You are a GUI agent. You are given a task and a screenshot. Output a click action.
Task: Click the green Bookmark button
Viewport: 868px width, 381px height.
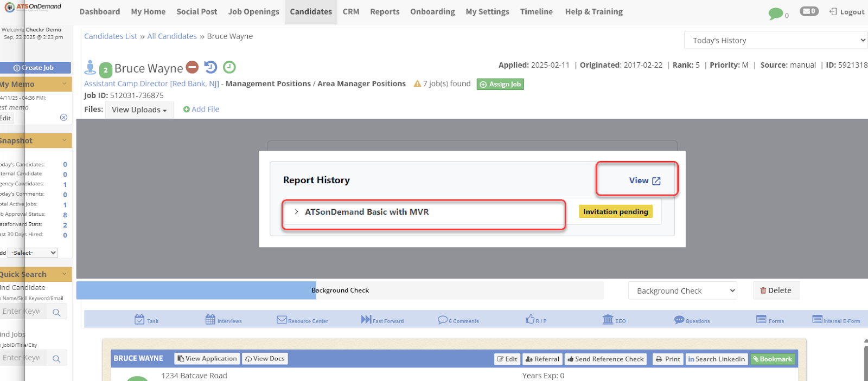[773, 359]
